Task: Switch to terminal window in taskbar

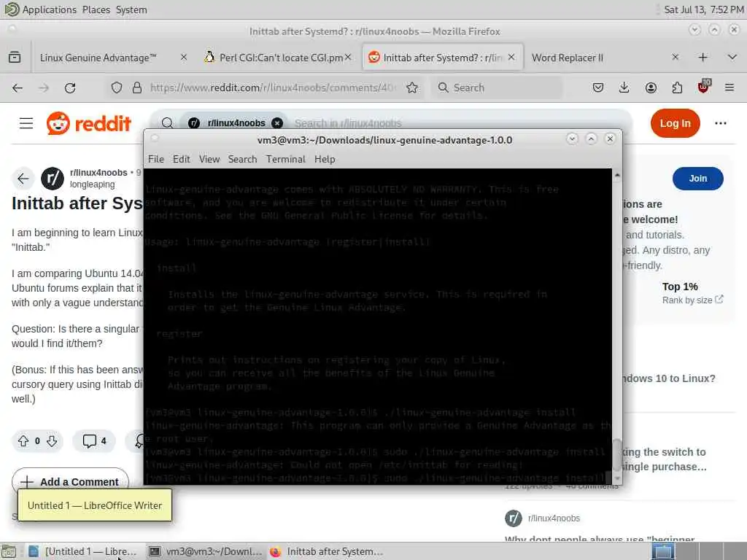Action: (205, 551)
